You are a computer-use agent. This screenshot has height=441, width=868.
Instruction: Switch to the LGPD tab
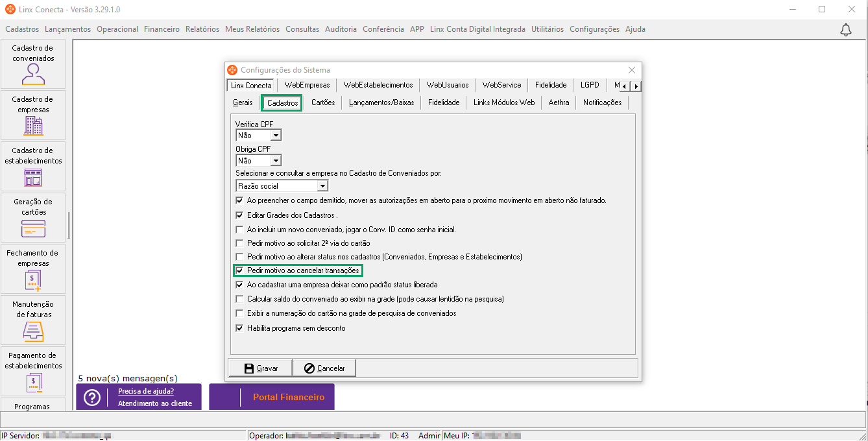click(590, 86)
